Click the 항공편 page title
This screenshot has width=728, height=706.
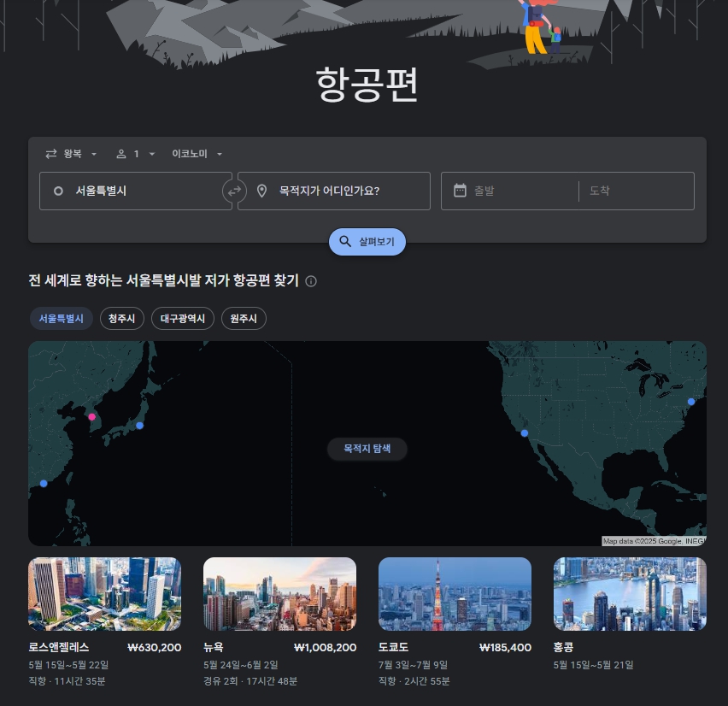tap(367, 84)
